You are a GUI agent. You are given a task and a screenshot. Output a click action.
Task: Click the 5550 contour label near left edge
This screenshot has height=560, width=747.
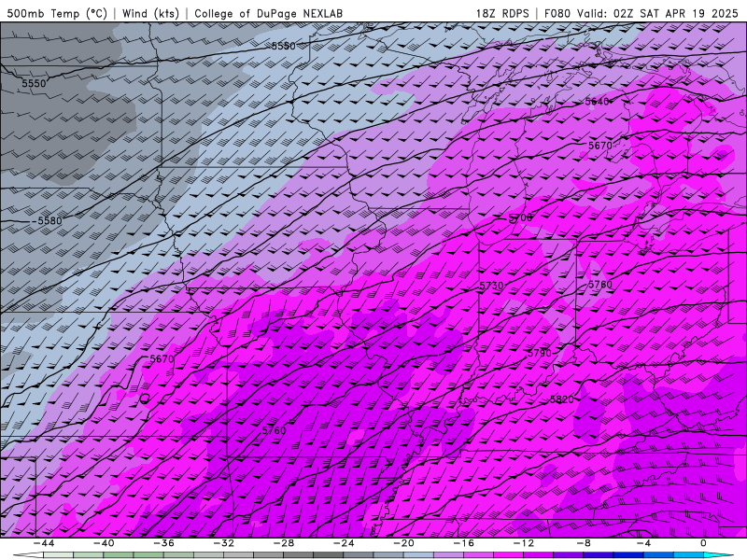pyautogui.click(x=34, y=83)
